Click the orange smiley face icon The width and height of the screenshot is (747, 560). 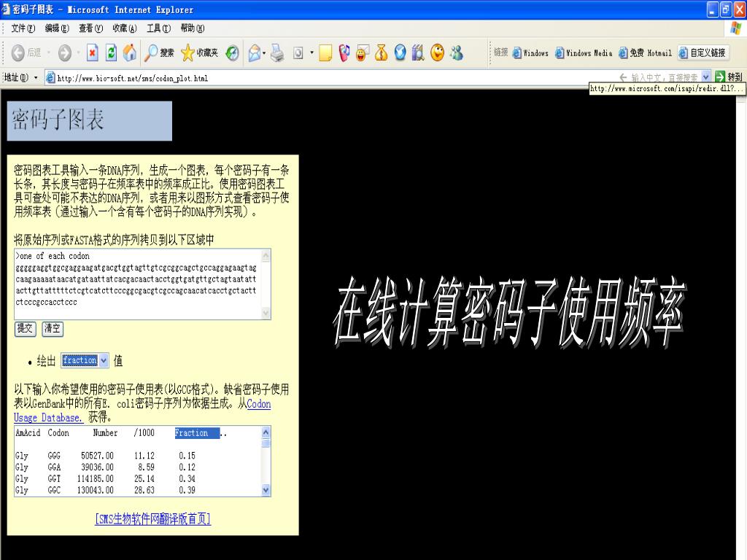tap(438, 52)
